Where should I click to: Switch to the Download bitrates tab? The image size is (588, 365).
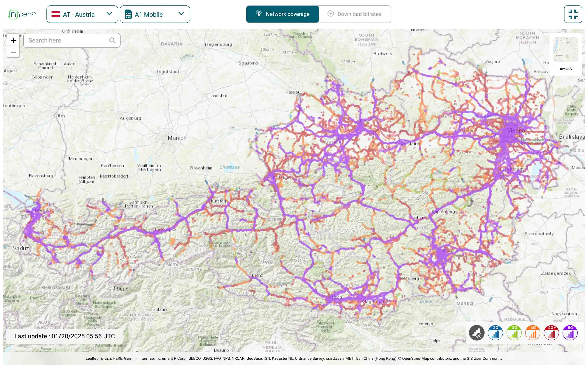pos(355,14)
